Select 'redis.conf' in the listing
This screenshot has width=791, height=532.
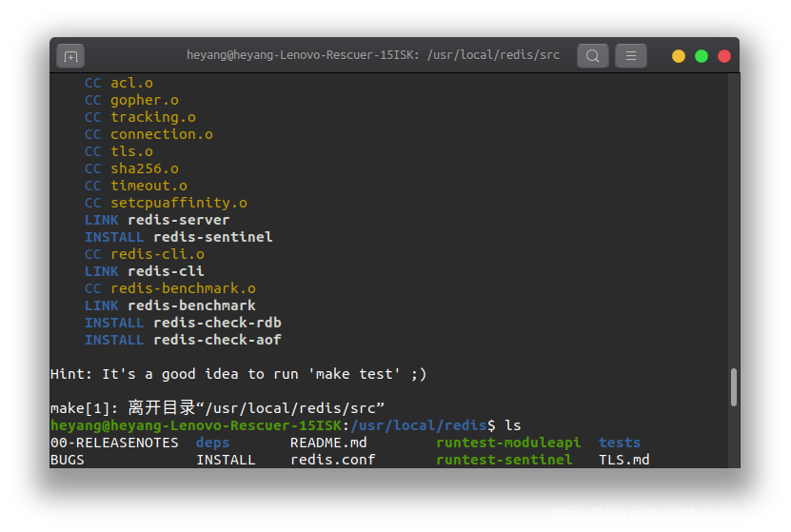coord(333,460)
